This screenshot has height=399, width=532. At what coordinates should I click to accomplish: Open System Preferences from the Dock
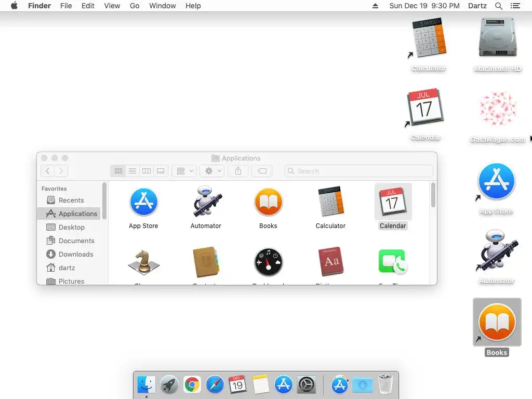(x=307, y=385)
